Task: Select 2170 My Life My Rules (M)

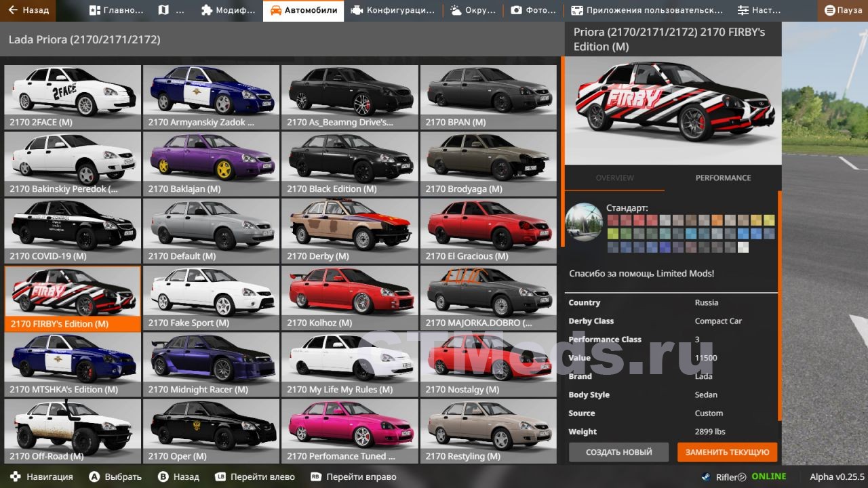Action: 350,364
